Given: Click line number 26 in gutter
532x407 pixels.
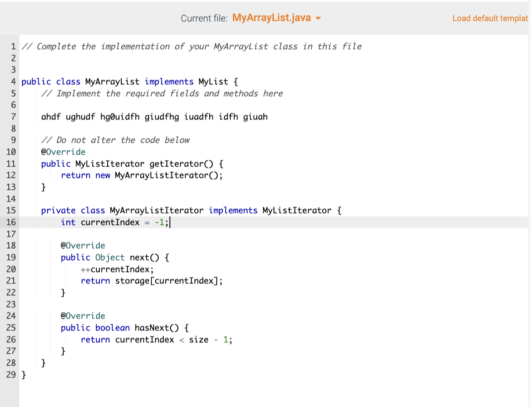Looking at the screenshot, I should pos(11,340).
